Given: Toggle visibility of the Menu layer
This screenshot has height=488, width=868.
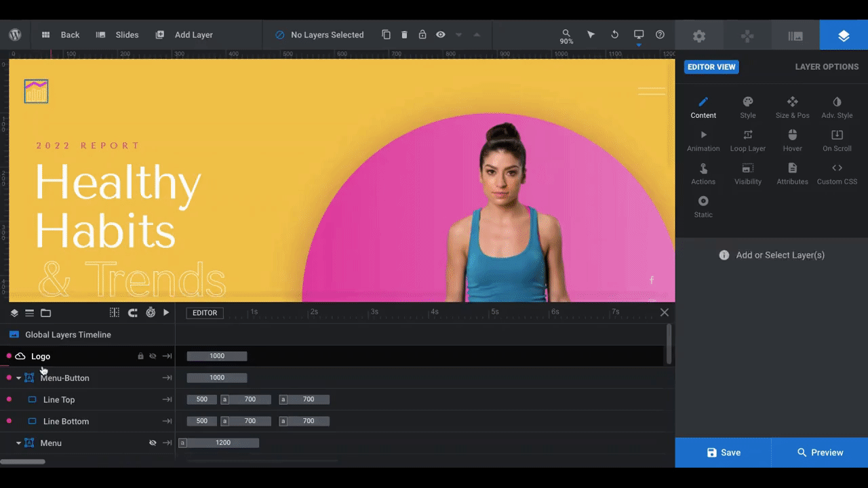Looking at the screenshot, I should (x=153, y=443).
